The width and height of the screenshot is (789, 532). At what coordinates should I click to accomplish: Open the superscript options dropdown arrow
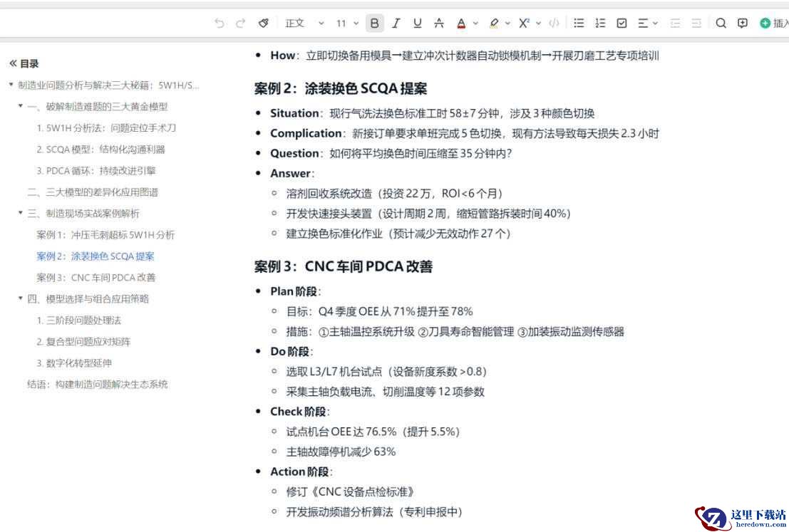click(x=538, y=23)
